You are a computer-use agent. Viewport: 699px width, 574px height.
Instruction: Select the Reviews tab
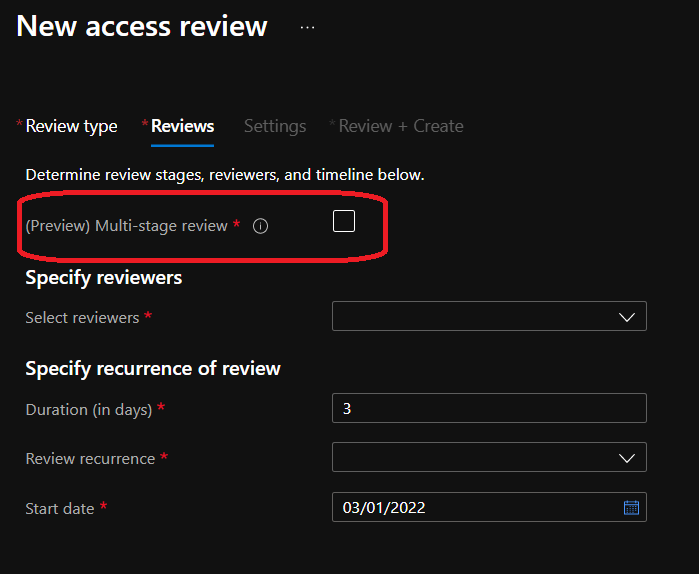(182, 126)
